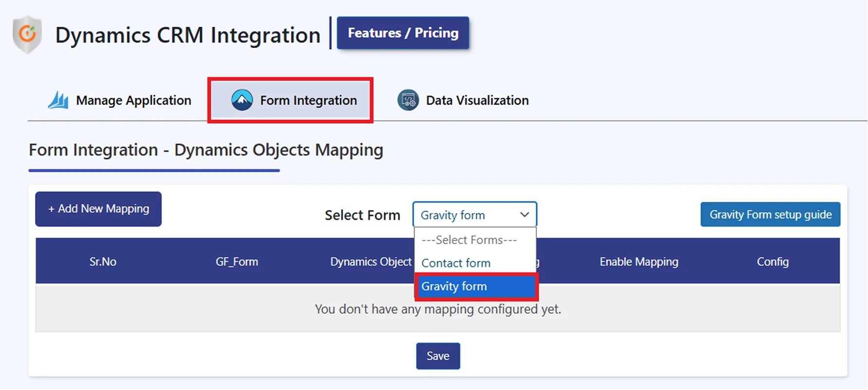Click the Config column header
This screenshot has height=390, width=868.
click(x=773, y=262)
